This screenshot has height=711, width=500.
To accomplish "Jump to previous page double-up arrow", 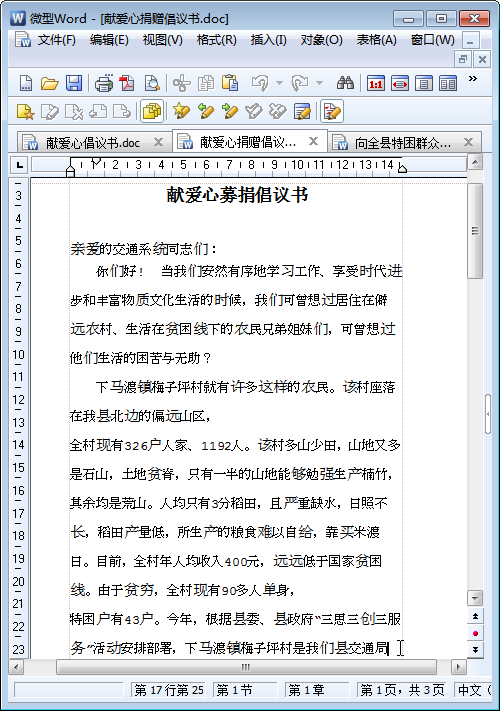I will click(x=475, y=616).
